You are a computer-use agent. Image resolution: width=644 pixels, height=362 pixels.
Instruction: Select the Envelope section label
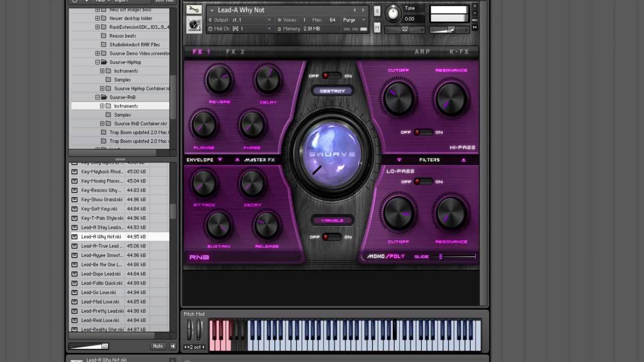(200, 160)
